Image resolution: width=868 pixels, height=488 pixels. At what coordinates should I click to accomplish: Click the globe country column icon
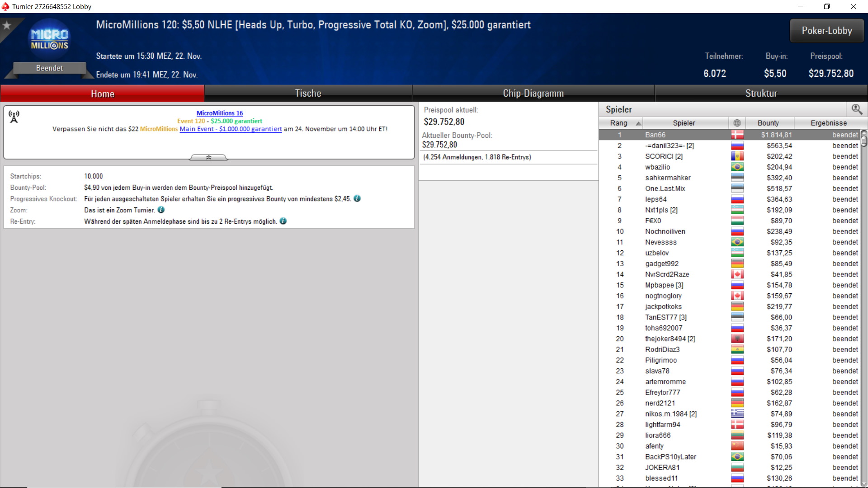click(x=737, y=123)
